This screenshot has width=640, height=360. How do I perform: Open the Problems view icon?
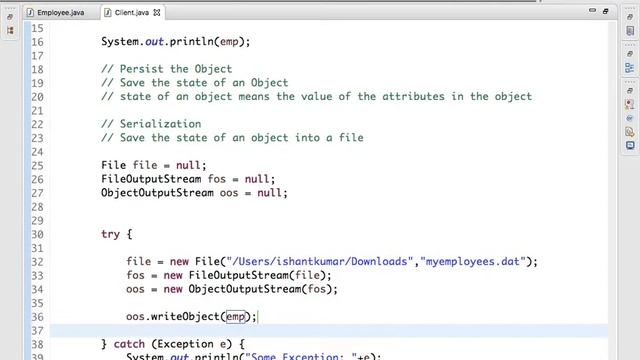point(630,104)
